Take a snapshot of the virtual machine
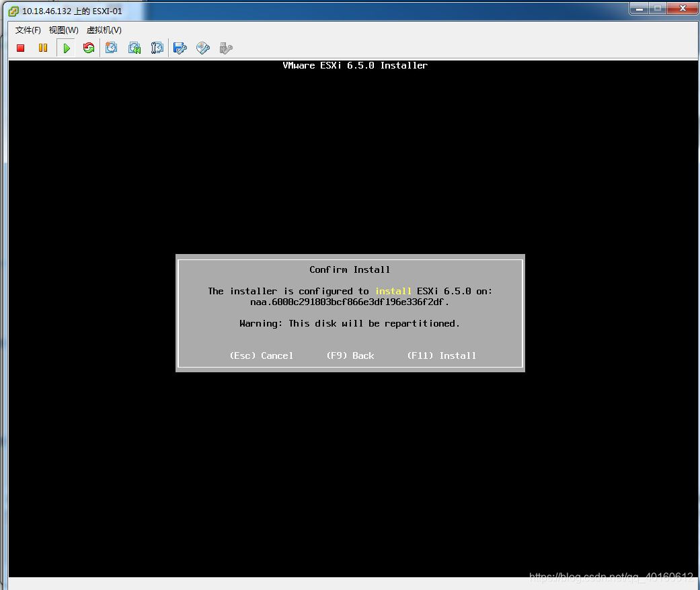The height and width of the screenshot is (590, 700). 111,48
